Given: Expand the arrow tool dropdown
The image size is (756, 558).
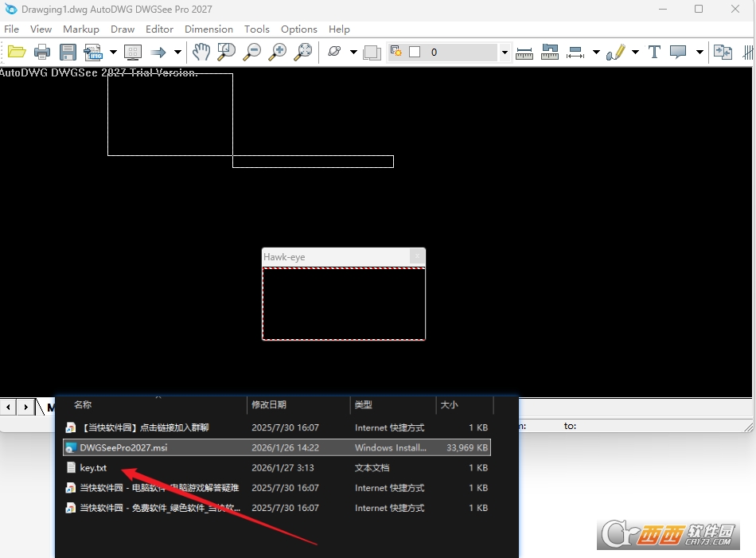Looking at the screenshot, I should (x=177, y=52).
